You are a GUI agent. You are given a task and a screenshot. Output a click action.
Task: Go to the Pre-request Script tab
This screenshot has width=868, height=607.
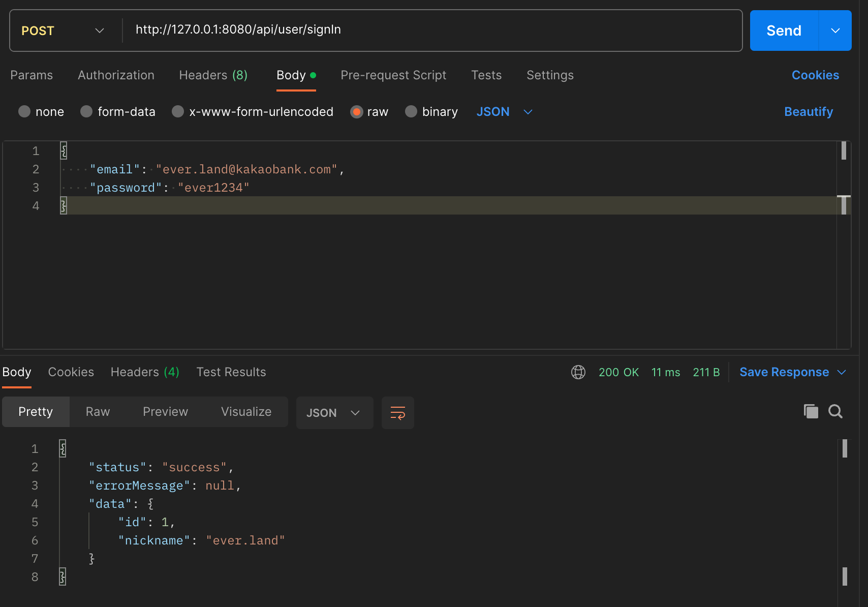[x=393, y=75]
